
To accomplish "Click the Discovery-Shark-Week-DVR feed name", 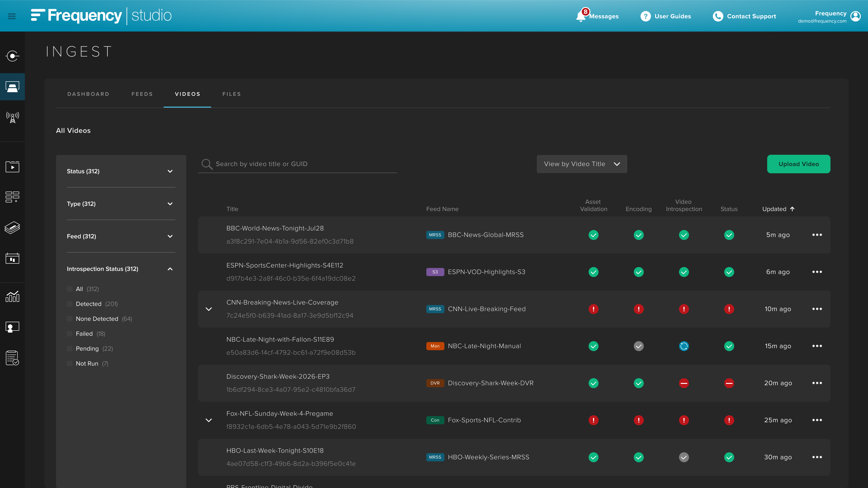I will pyautogui.click(x=491, y=383).
